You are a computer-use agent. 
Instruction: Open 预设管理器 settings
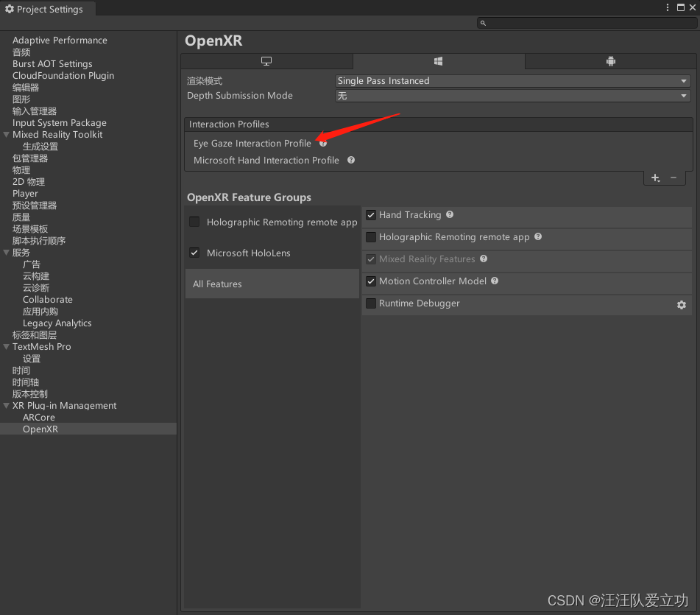click(x=35, y=205)
